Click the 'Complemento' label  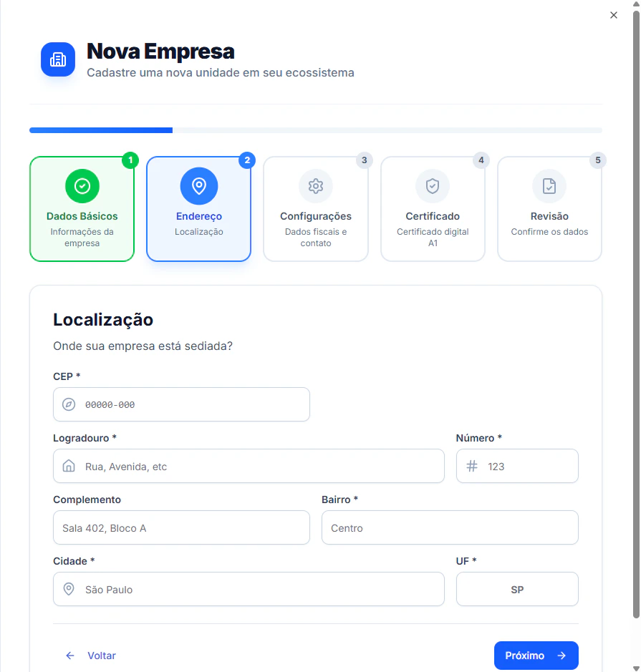[87, 500]
